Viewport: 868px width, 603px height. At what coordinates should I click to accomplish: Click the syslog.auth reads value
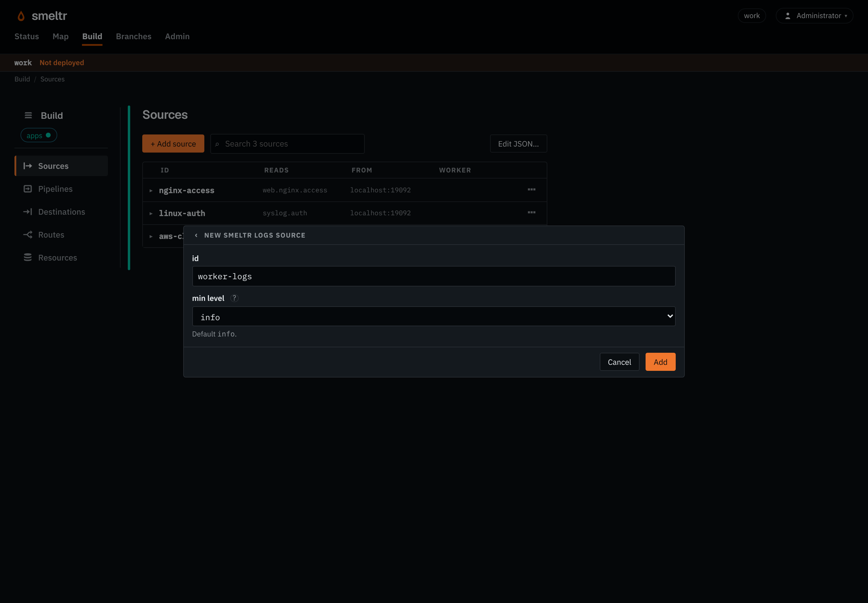pos(285,213)
